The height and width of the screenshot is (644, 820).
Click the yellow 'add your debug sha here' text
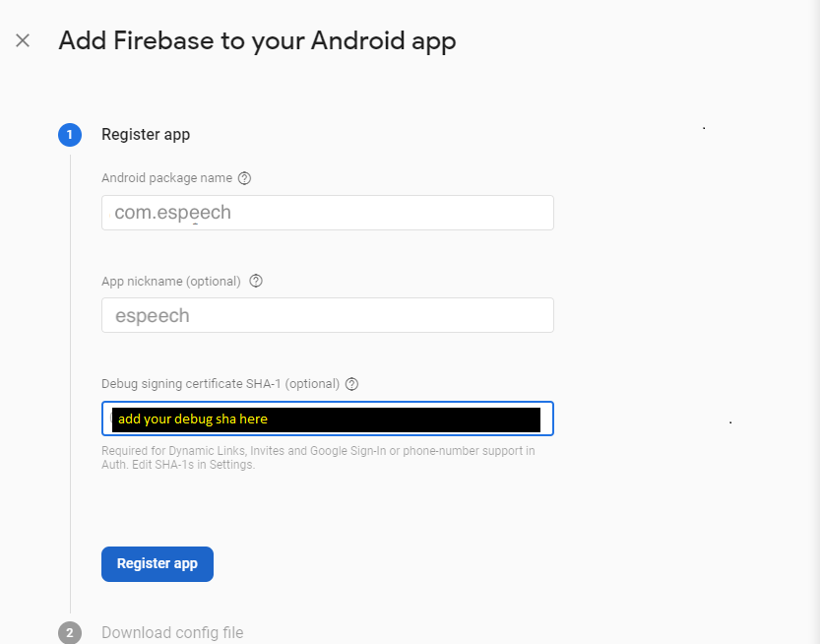[193, 419]
